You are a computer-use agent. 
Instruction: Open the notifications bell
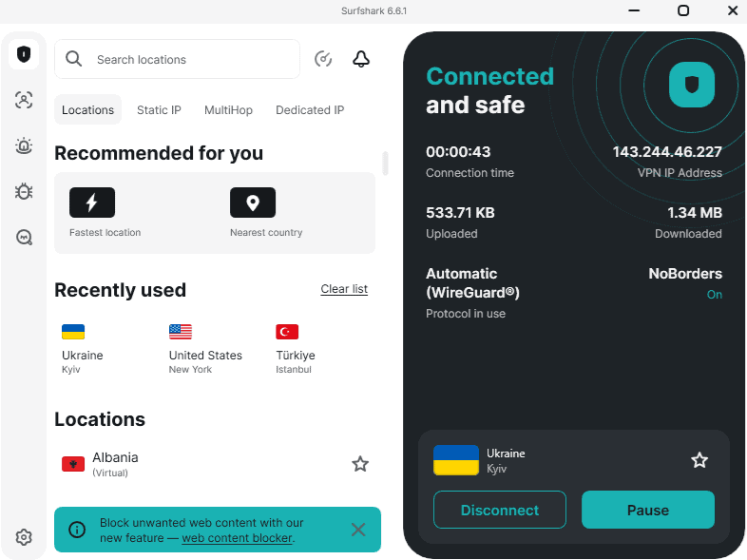click(x=361, y=59)
